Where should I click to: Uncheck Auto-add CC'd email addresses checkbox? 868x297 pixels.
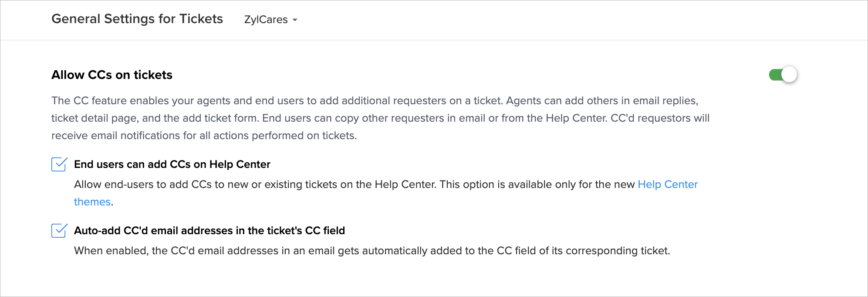(x=58, y=231)
